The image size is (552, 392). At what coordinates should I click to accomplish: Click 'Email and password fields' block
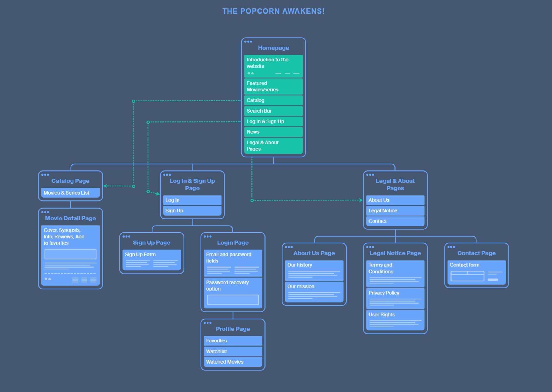[x=233, y=263]
